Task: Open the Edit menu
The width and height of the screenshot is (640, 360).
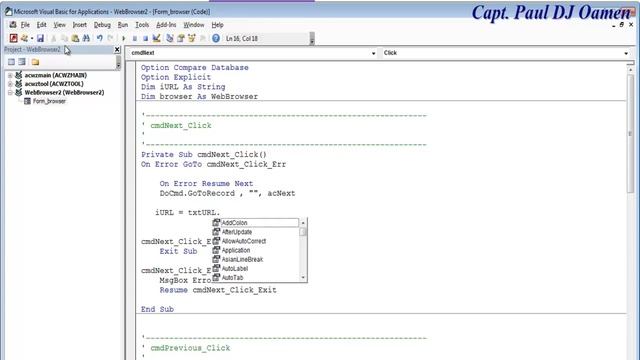Action: [x=41, y=25]
